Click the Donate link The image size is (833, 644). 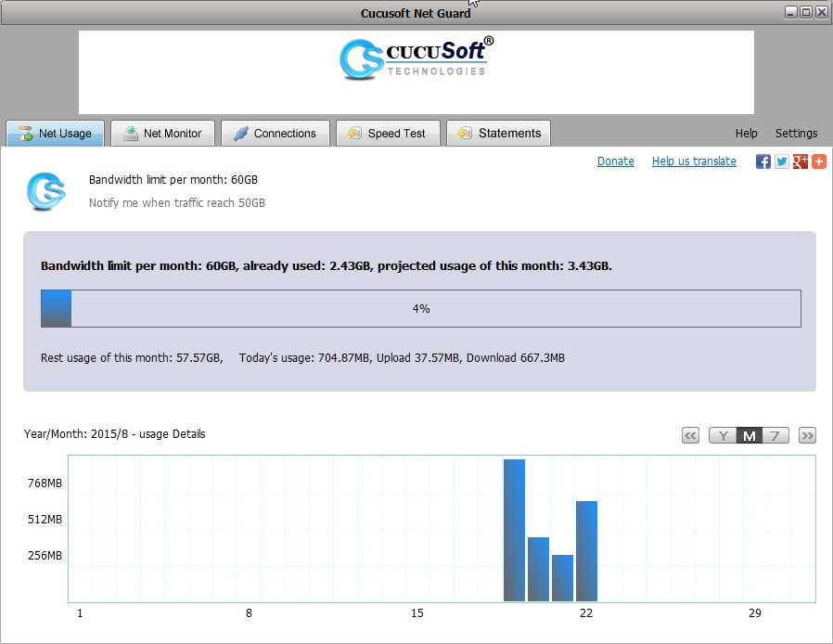(615, 161)
